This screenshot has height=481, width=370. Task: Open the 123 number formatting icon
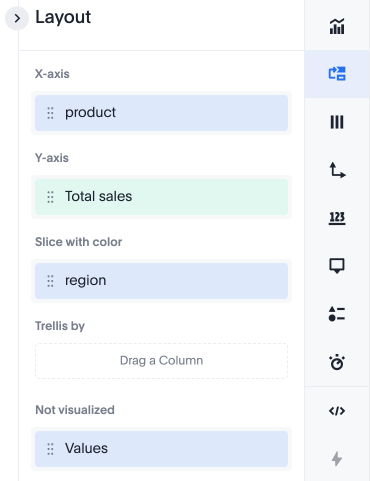pos(337,218)
